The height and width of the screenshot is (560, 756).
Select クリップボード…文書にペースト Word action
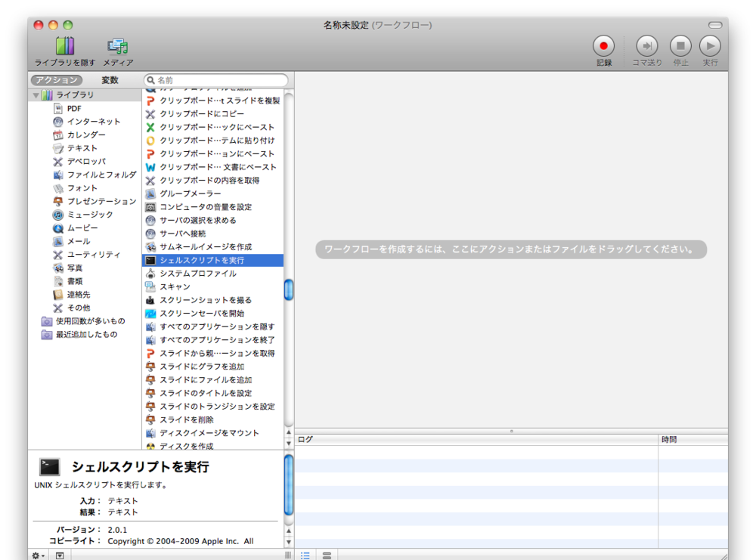(212, 167)
